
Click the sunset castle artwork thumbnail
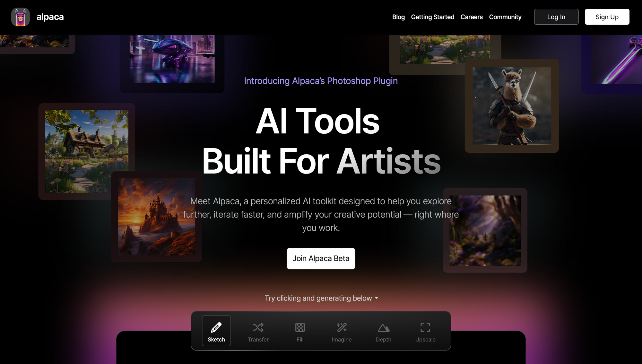tap(156, 217)
